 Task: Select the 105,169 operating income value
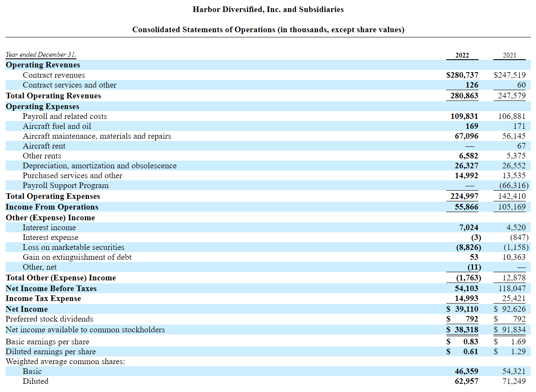tap(512, 207)
